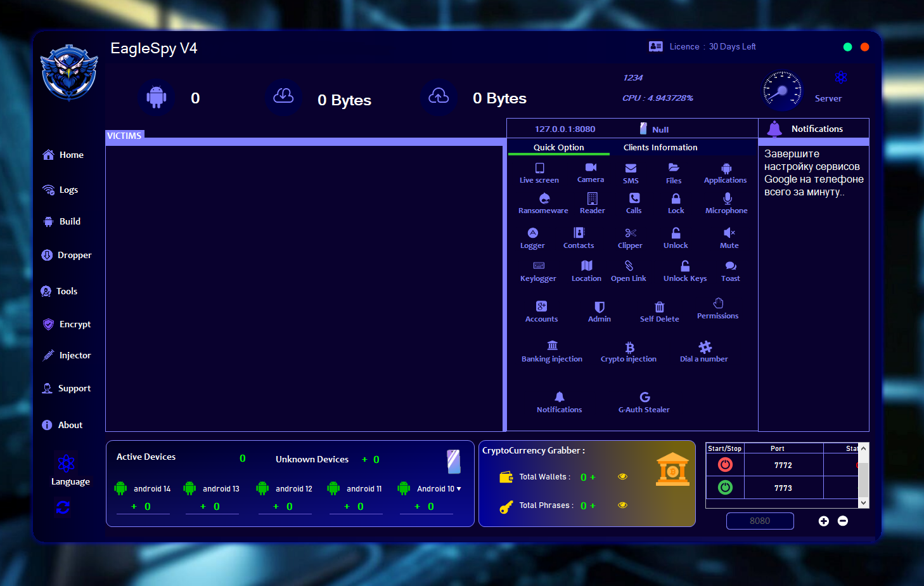Click the Licence 30 Days Left text
The height and width of the screenshot is (586, 924).
click(712, 46)
